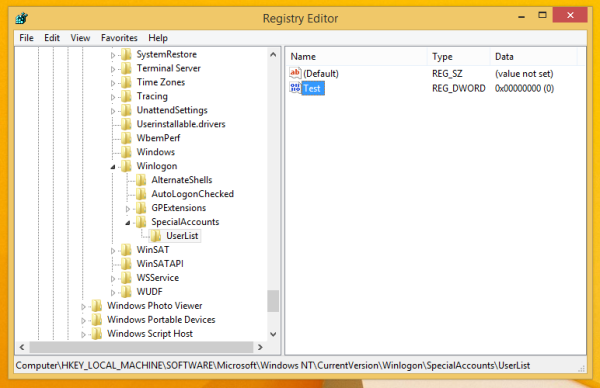Sort values by the Type column header
This screenshot has width=600, height=388.
(x=458, y=57)
